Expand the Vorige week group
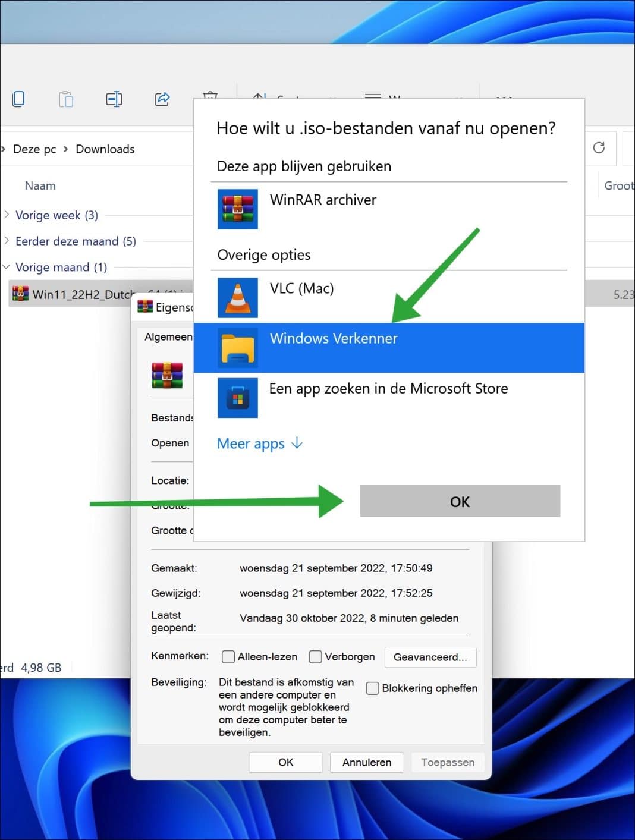This screenshot has height=840, width=635. coord(7,215)
